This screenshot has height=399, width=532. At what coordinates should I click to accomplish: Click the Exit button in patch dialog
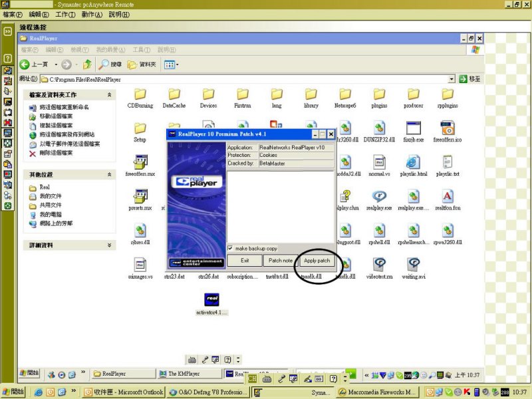[245, 261]
